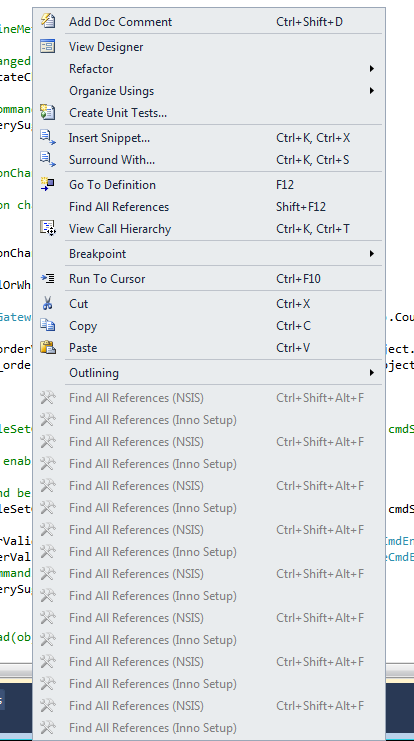
Task: Expand the Organize Usings submenu arrow
Action: pyautogui.click(x=372, y=90)
